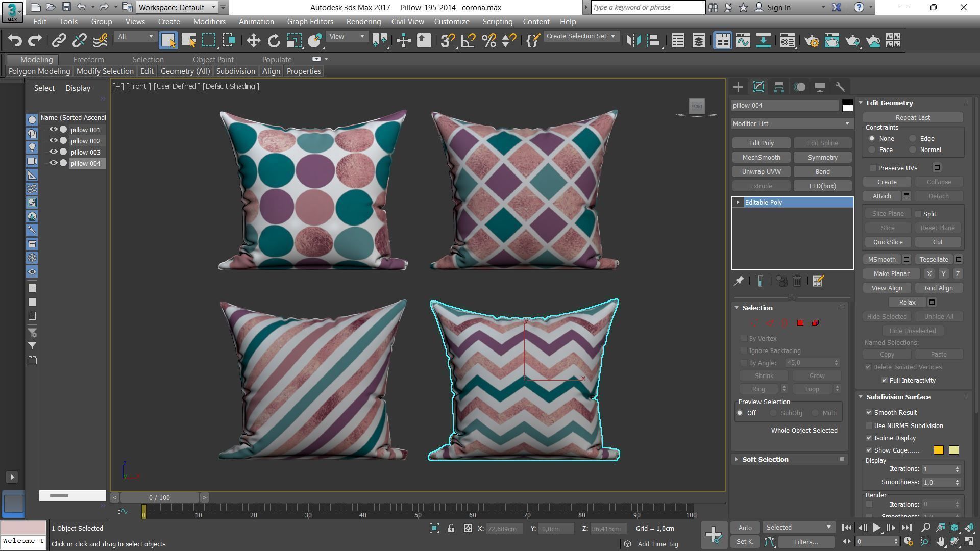Open the Workspace Default dropdown
Viewport: 980px width, 551px height.
coord(177,7)
